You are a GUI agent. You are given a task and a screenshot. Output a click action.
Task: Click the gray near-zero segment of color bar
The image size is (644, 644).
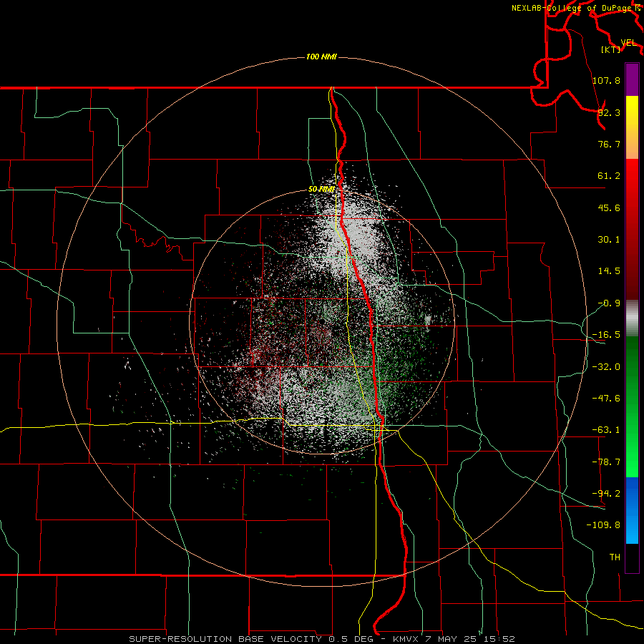click(632, 318)
